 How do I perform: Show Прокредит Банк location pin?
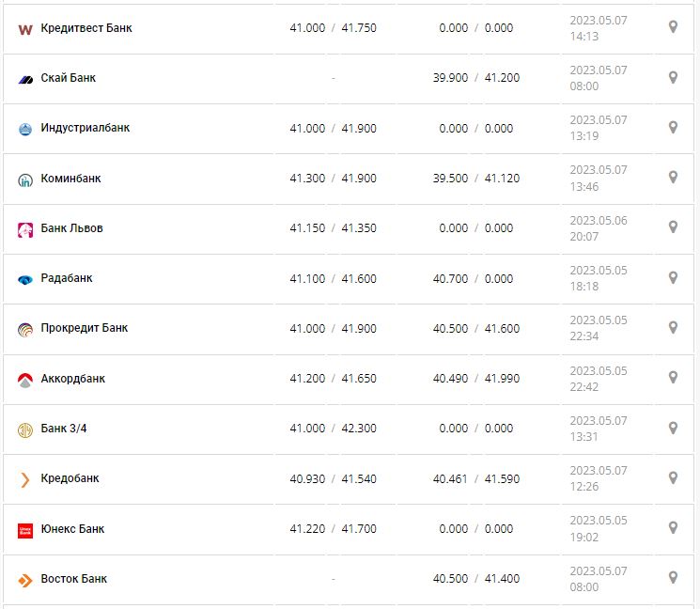pos(673,327)
